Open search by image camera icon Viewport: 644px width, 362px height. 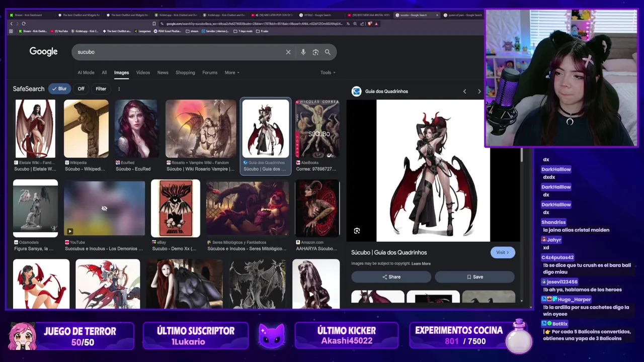315,52
